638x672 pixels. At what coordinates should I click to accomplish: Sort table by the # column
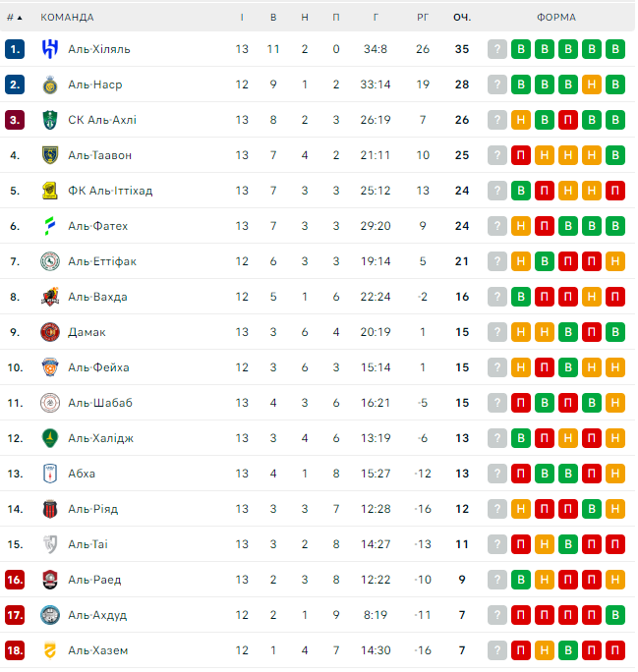pos(14,17)
